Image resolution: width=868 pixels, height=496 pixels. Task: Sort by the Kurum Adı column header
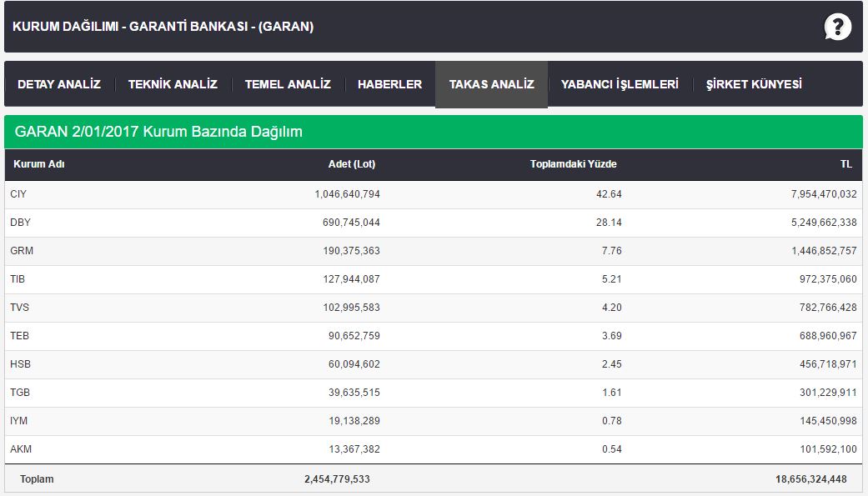tap(38, 164)
